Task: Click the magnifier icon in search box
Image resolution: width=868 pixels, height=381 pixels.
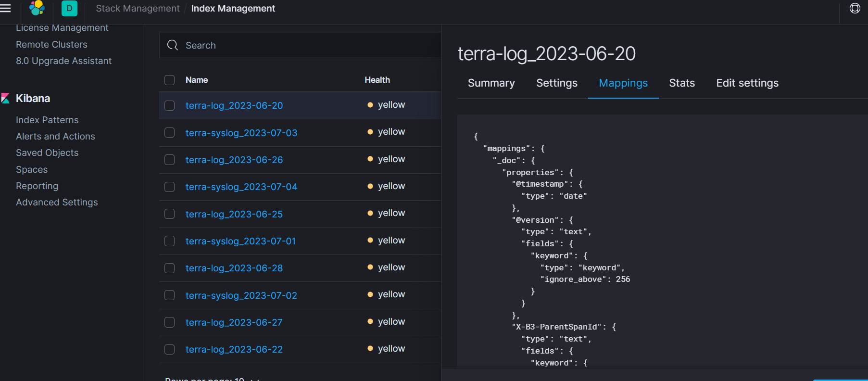Action: click(173, 45)
